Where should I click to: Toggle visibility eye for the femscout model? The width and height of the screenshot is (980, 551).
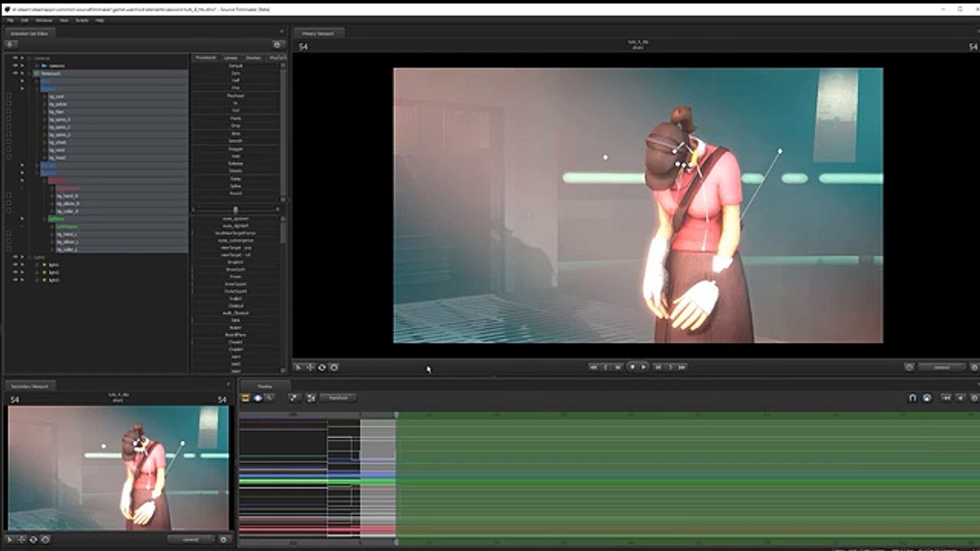click(x=15, y=73)
